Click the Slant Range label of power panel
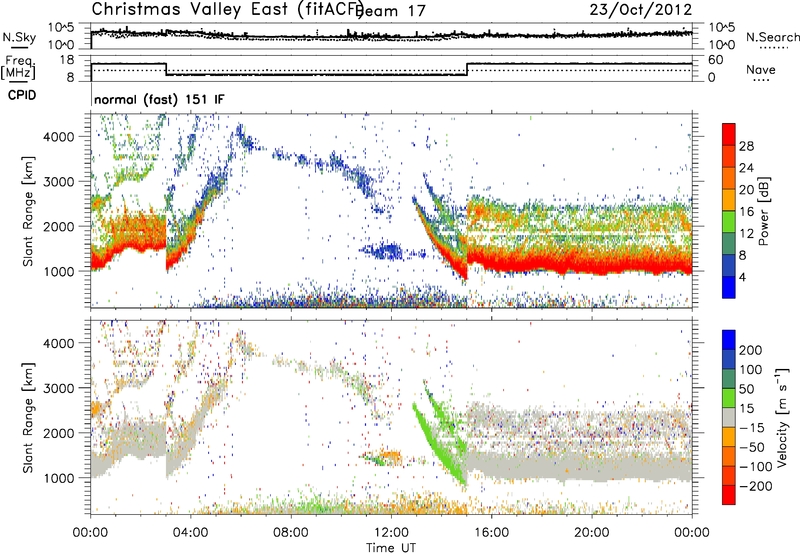800x554 pixels. coord(28,211)
